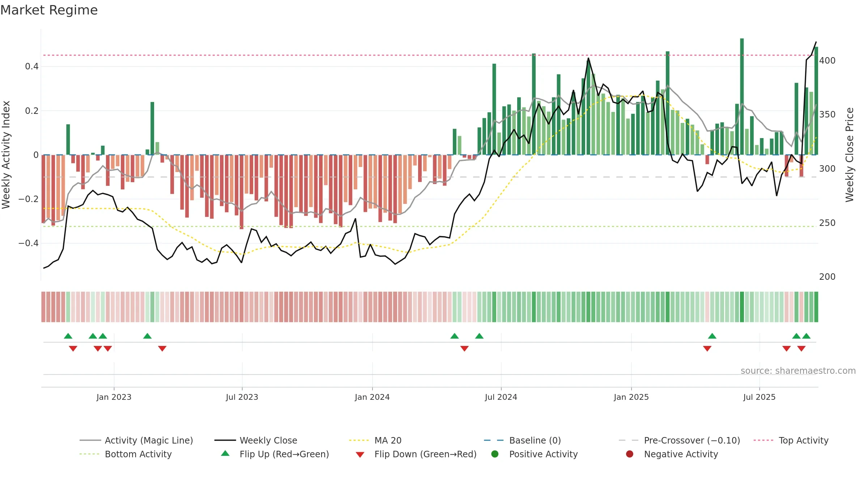The image size is (868, 488).
Task: Toggle Flip Up (Red→Green) legend entry
Action: point(275,454)
